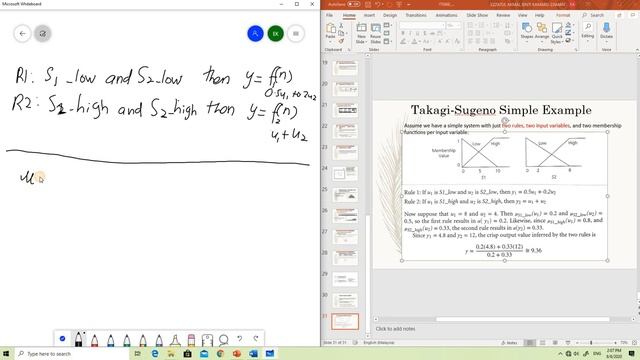Image resolution: width=640 pixels, height=360 pixels.
Task: Open the File tab in PowerPoint
Action: click(x=329, y=15)
